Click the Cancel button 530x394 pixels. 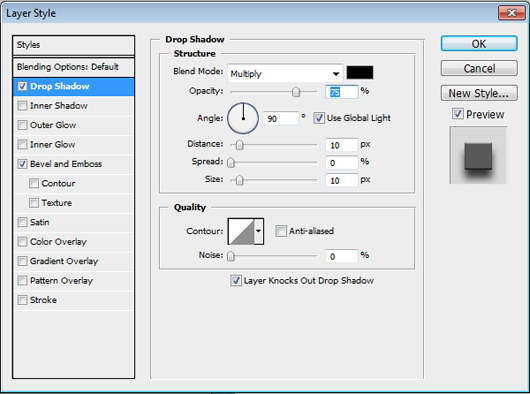pyautogui.click(x=479, y=69)
